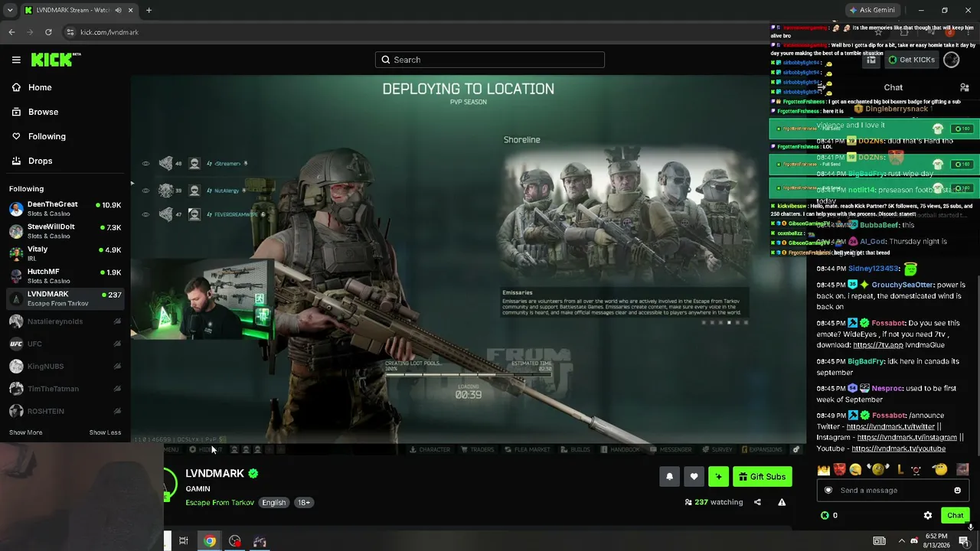Select the LVNDMARK row in the Following list
The width and height of the screenshot is (980, 551).
point(65,298)
